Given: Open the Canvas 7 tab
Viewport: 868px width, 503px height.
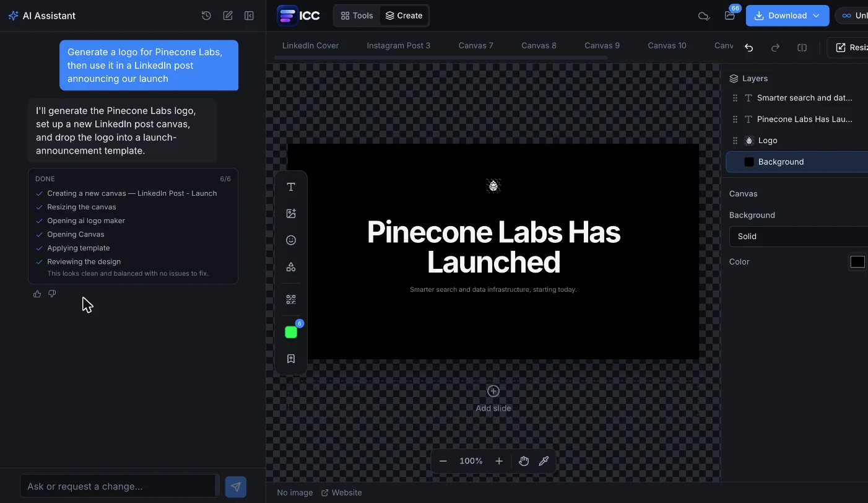Looking at the screenshot, I should (475, 45).
